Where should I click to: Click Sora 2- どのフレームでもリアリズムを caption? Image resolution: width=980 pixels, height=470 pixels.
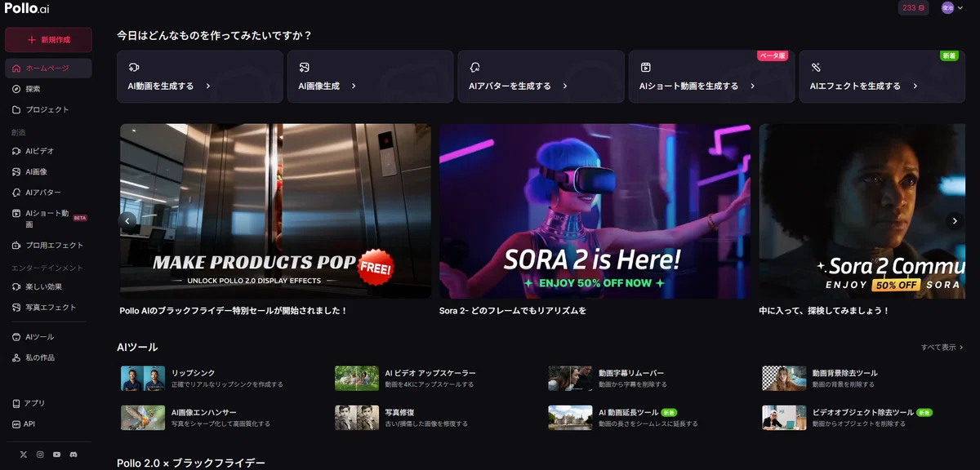point(513,311)
